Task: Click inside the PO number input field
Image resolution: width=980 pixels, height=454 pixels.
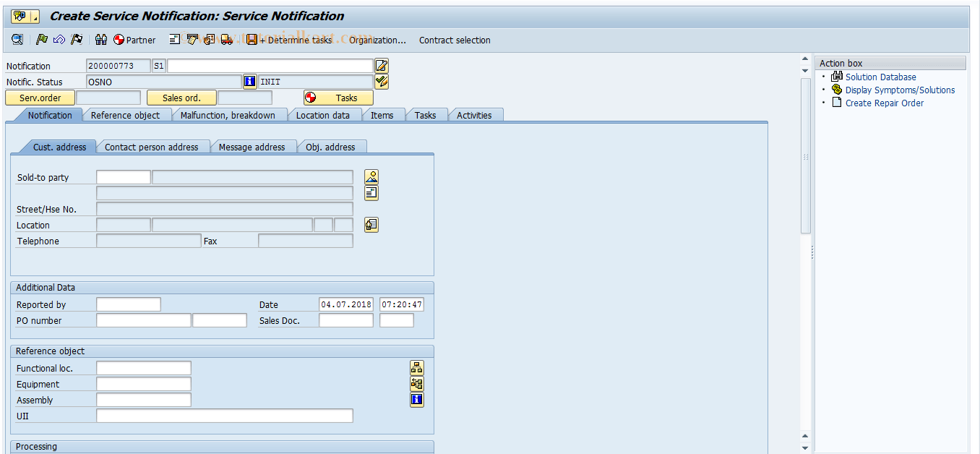Action: click(143, 320)
